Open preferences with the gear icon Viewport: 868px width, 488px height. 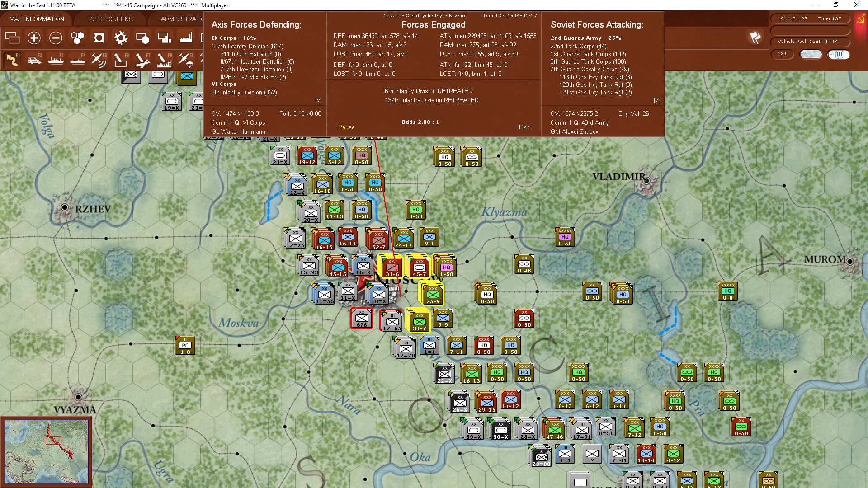coord(121,38)
